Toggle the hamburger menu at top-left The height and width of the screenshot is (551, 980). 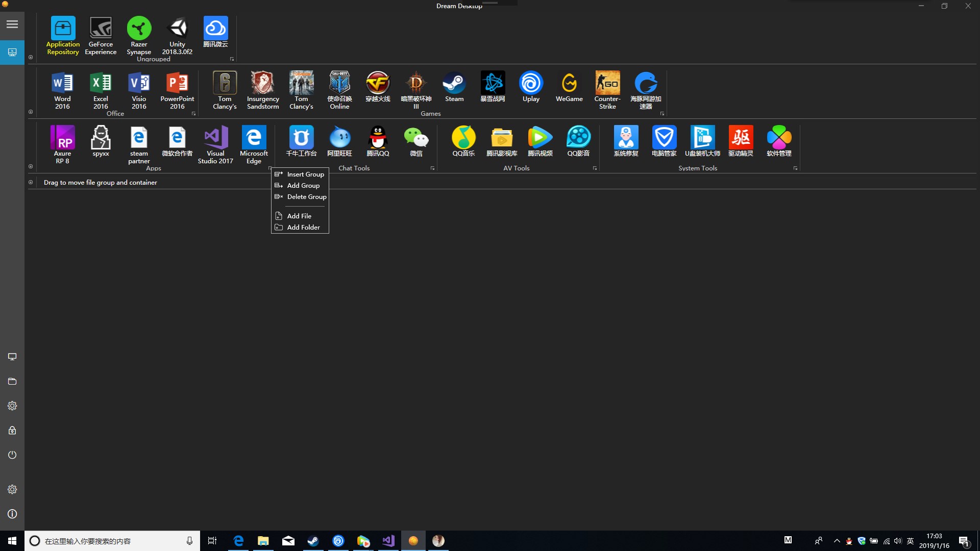click(12, 24)
